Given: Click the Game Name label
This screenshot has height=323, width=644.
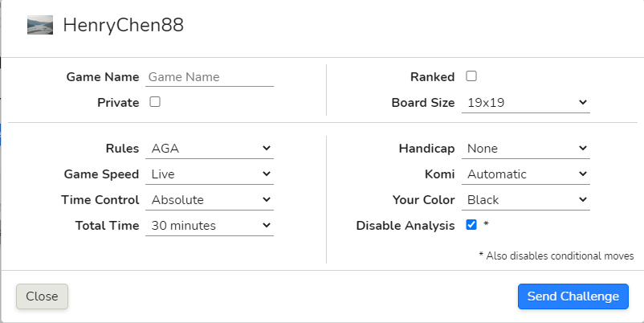Looking at the screenshot, I should [x=103, y=77].
